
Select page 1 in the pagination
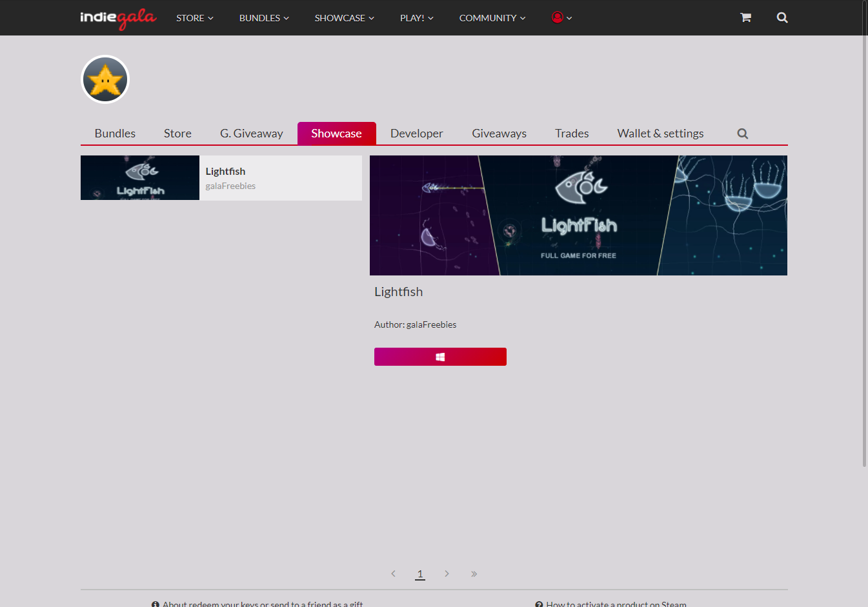420,573
